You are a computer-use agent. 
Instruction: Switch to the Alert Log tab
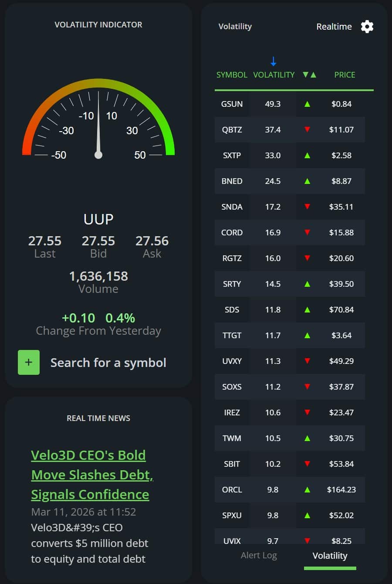(259, 555)
